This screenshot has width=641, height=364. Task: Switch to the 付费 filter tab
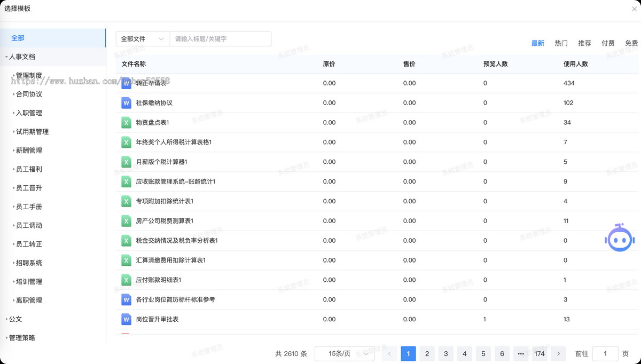pyautogui.click(x=608, y=43)
